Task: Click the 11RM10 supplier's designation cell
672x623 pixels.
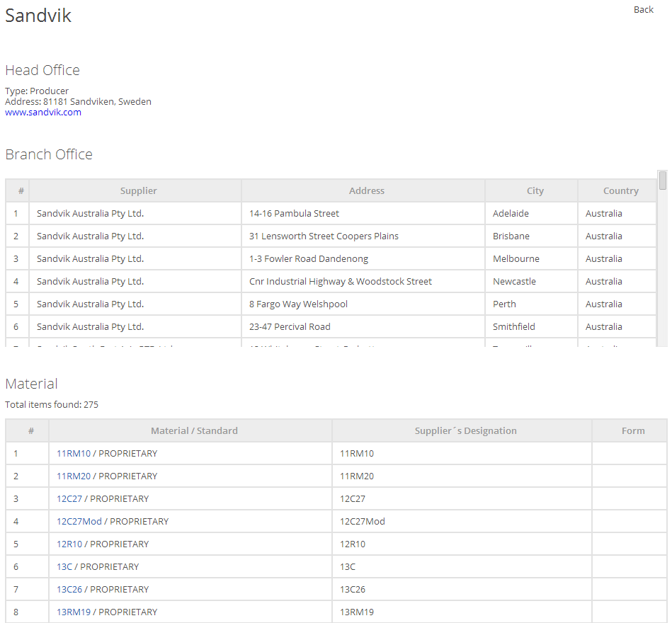Action: tap(462, 453)
